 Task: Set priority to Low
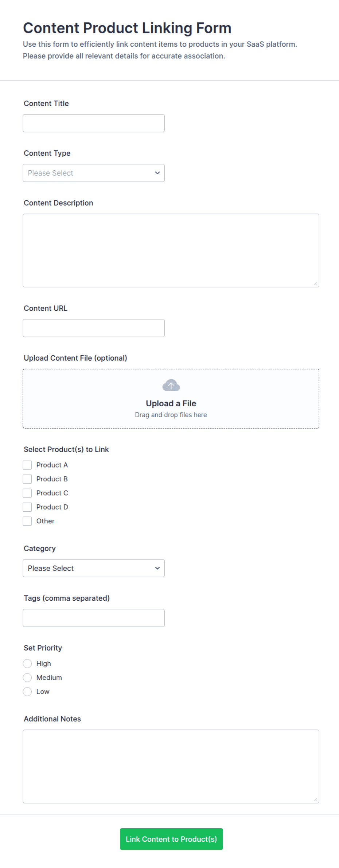pos(27,691)
